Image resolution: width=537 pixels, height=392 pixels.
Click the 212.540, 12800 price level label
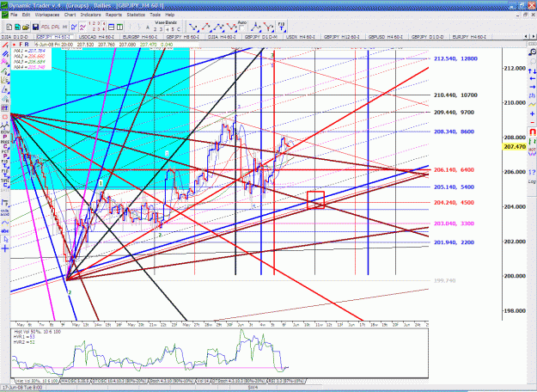coord(455,59)
